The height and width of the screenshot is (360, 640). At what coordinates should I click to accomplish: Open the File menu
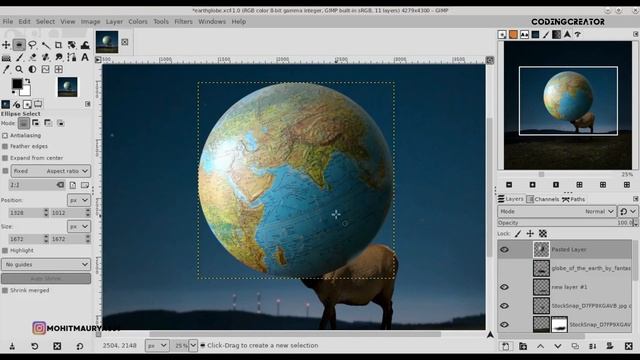(8, 21)
